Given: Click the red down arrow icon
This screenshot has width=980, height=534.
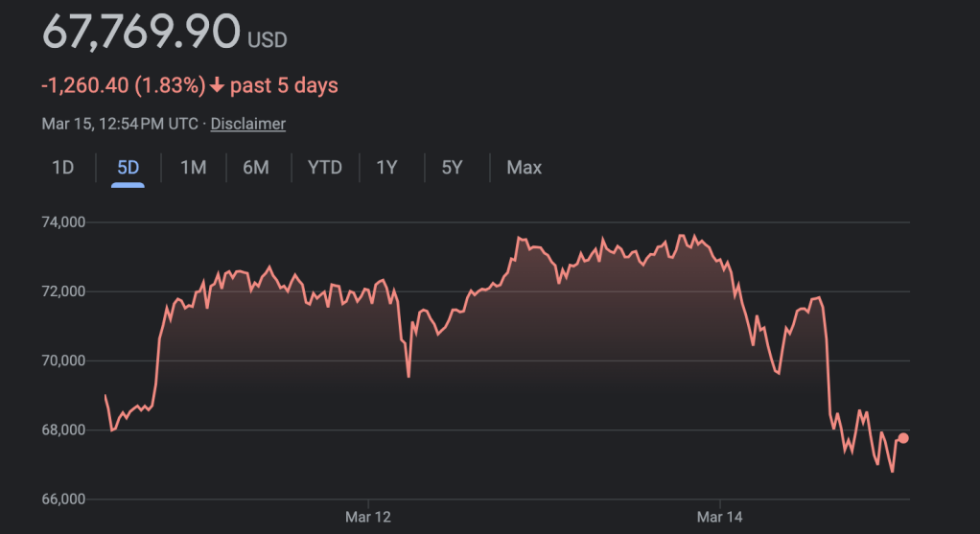Looking at the screenshot, I should click(218, 86).
